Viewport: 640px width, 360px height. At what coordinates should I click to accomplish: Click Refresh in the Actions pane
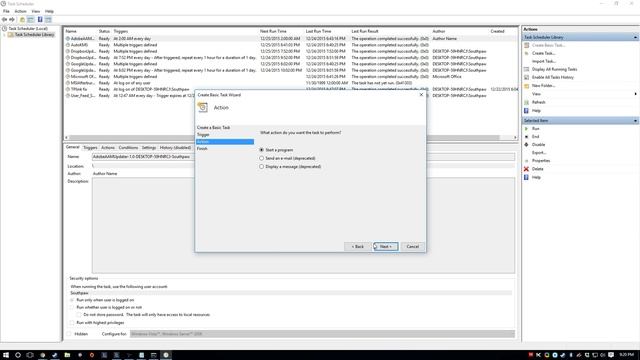point(538,102)
